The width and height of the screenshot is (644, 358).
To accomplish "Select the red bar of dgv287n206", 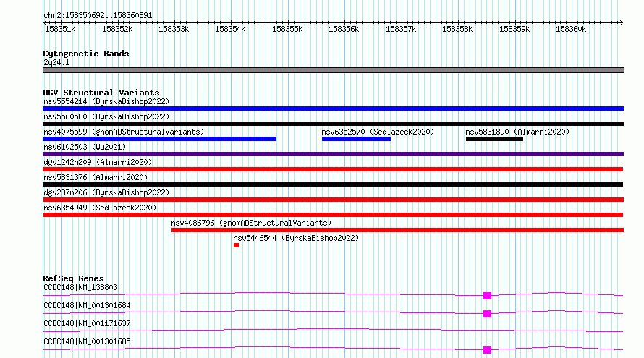I will 333,200.
